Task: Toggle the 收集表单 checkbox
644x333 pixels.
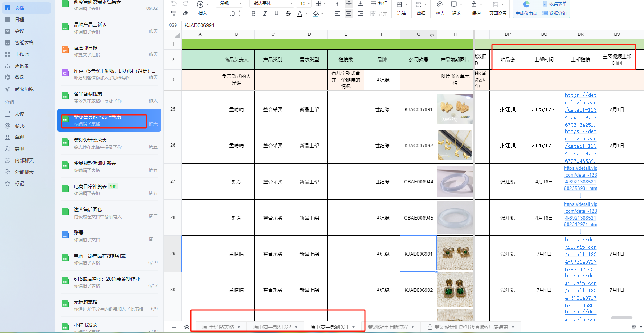Action: [545, 4]
